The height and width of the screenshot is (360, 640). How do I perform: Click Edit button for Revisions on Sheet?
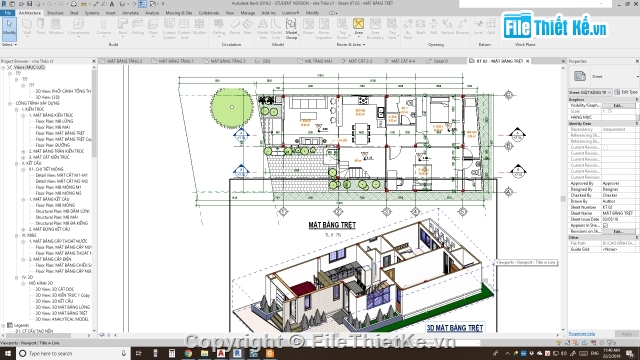(x=618, y=231)
